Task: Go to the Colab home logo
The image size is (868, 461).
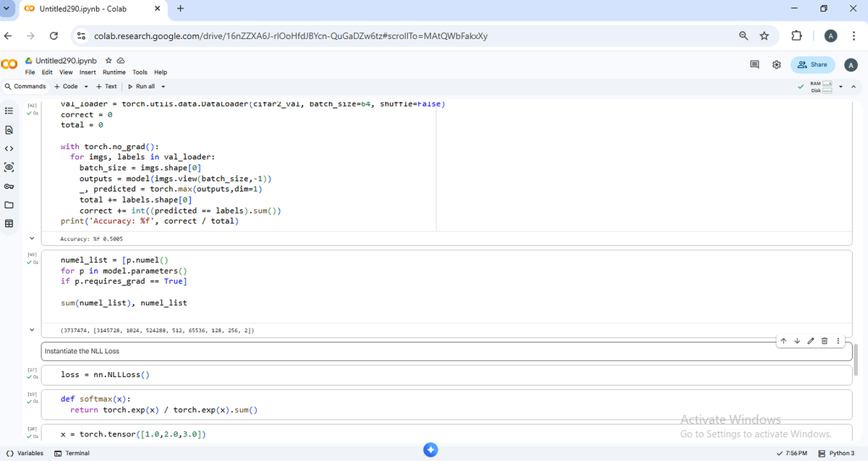Action: pos(9,65)
